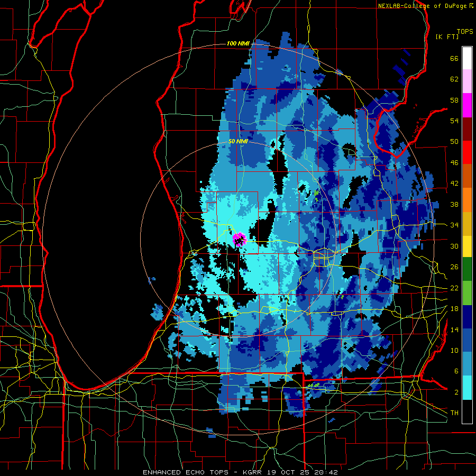
Task: Click the TOPS legend title
Action: (465, 32)
